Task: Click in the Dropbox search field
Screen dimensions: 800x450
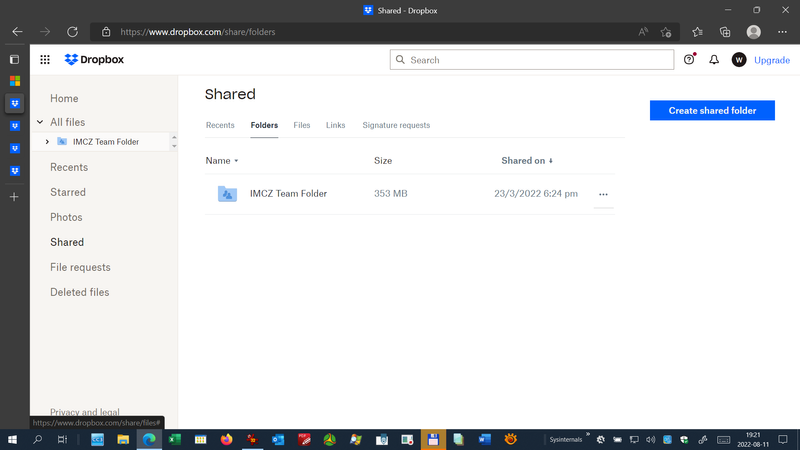Action: click(532, 60)
